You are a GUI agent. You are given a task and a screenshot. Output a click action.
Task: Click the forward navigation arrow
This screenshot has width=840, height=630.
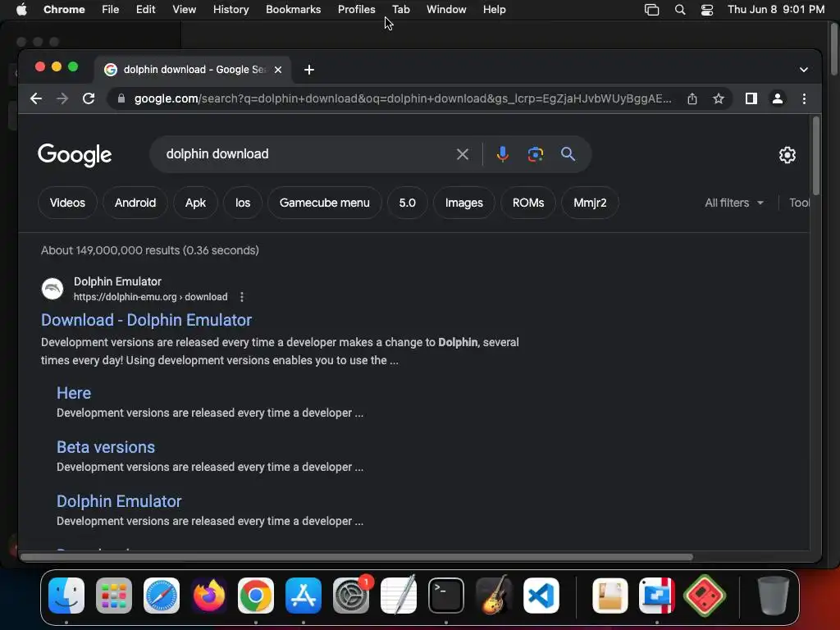[62, 98]
